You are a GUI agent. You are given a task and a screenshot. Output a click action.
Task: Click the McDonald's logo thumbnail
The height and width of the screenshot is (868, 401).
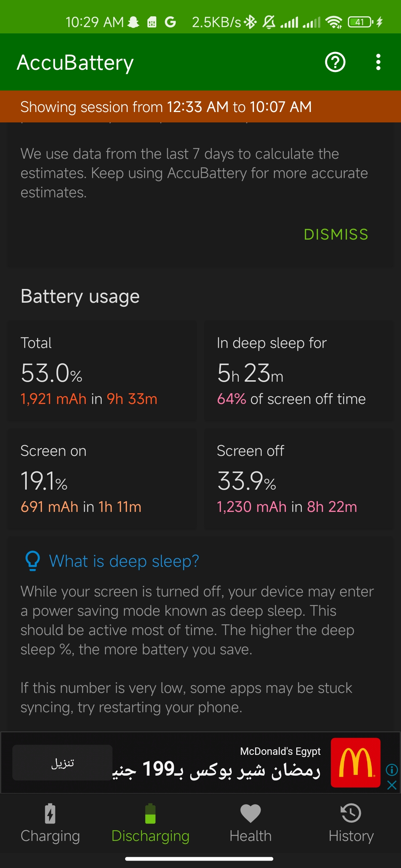coord(356,763)
